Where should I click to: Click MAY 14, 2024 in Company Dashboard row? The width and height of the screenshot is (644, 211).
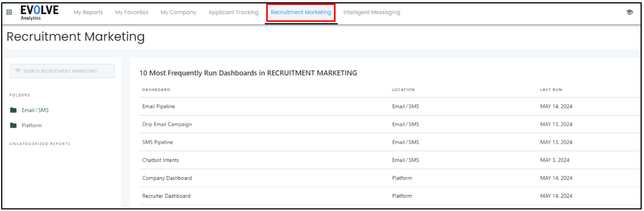(556, 178)
